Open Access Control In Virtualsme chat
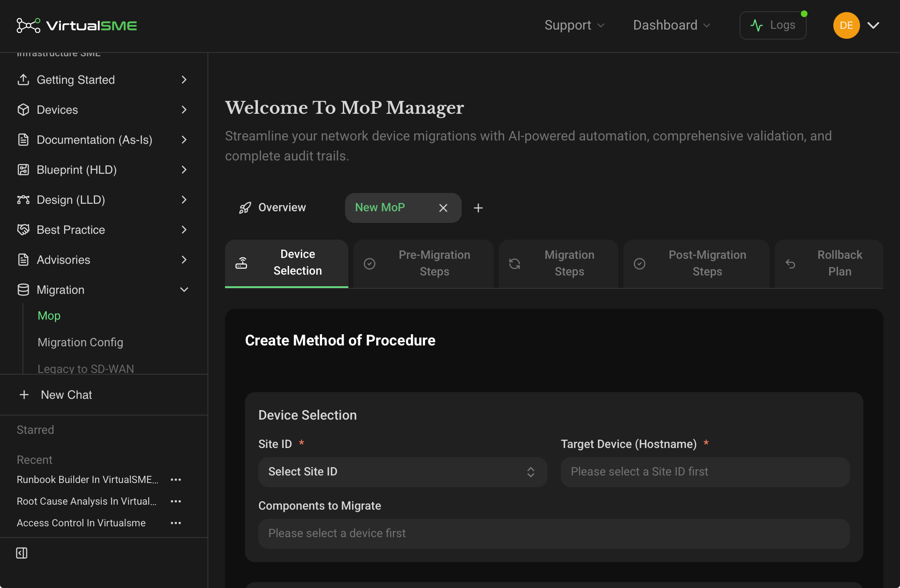The image size is (900, 588). [x=81, y=523]
